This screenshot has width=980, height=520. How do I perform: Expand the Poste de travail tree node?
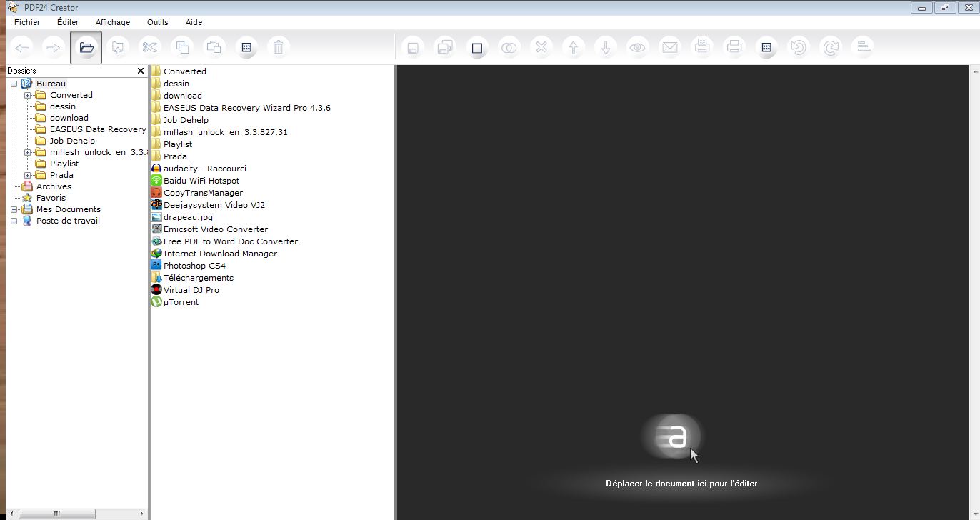click(14, 221)
